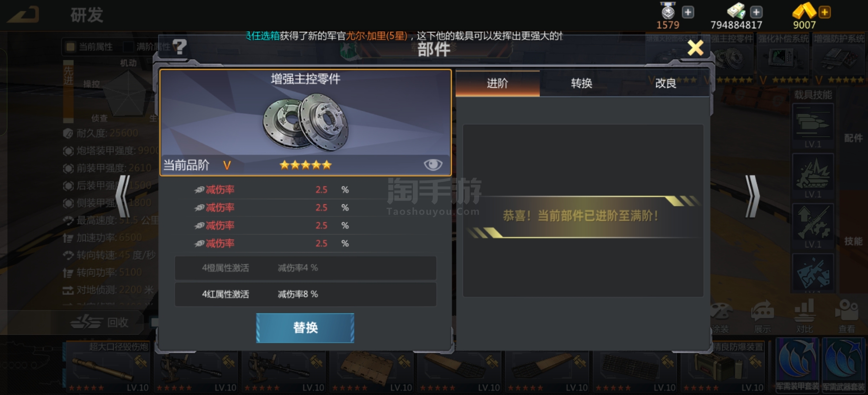The width and height of the screenshot is (868, 395).
Task: Open the 对比 compare icon
Action: (804, 316)
